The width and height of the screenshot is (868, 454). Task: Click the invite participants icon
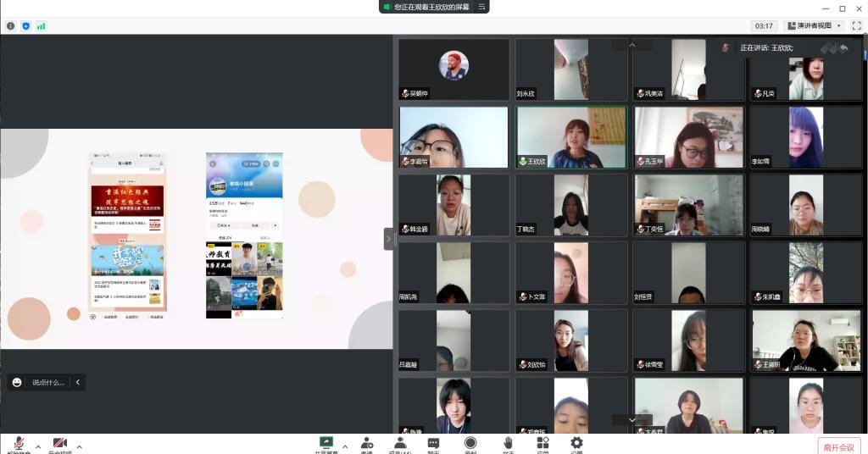[x=367, y=444]
